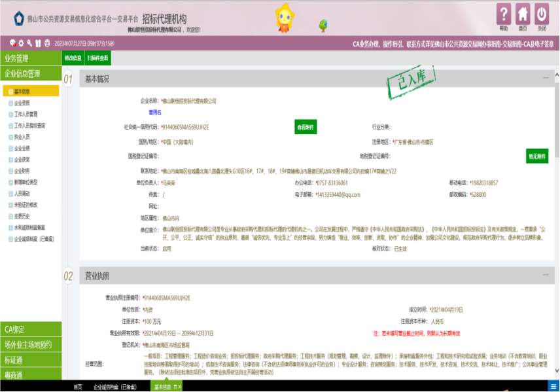Open the 首页 tab in bottom bar
This screenshot has width=560, height=392.
tap(78, 387)
